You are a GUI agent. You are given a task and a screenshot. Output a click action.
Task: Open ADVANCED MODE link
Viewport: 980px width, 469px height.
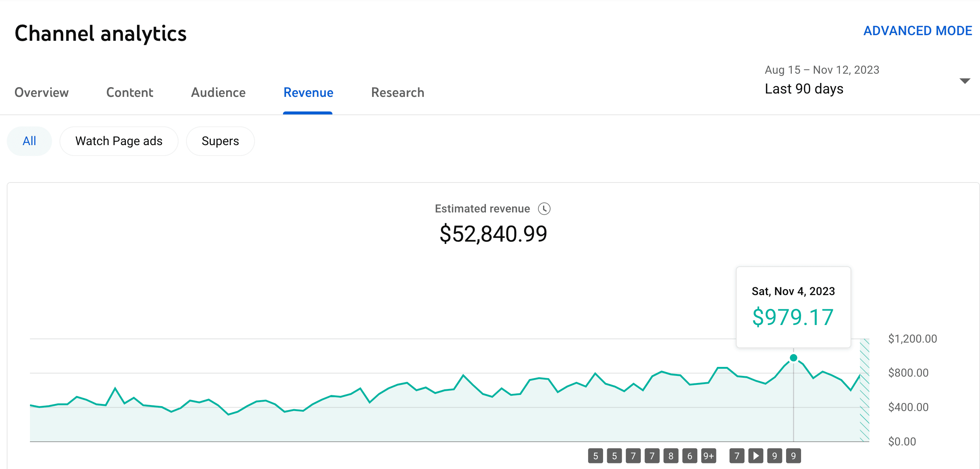(917, 31)
